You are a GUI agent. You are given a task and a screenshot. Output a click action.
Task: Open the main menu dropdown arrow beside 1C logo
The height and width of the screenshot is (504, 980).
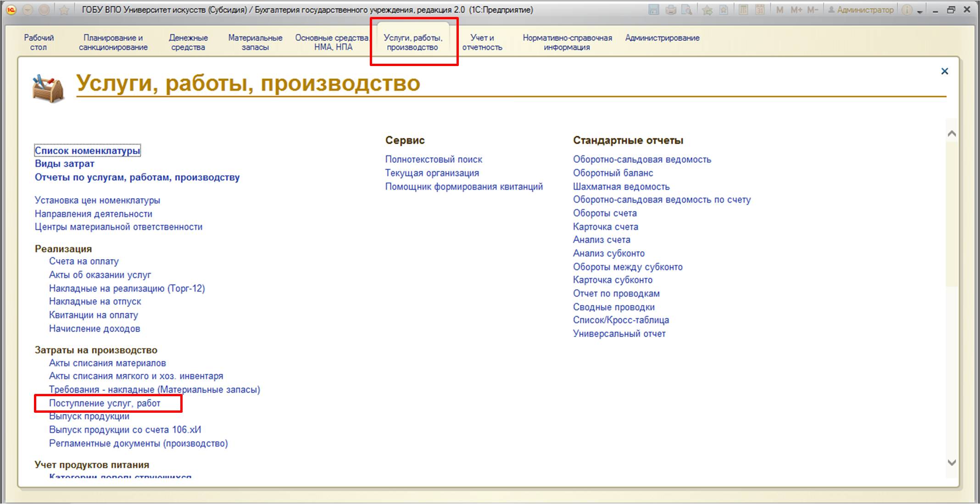[x=28, y=10]
